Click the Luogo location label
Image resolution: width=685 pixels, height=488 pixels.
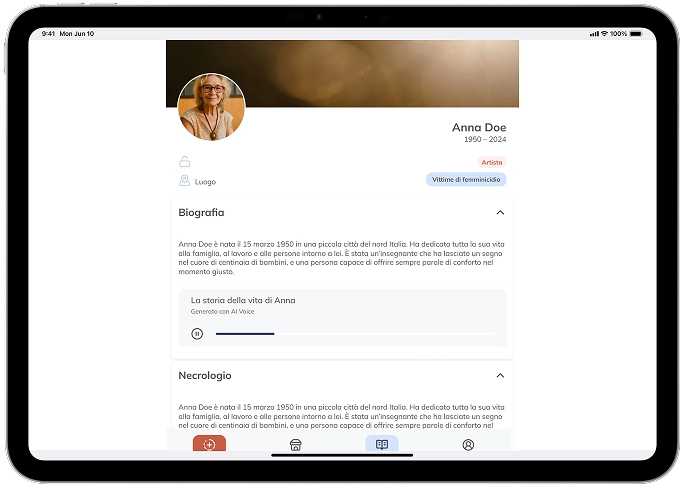click(x=205, y=182)
